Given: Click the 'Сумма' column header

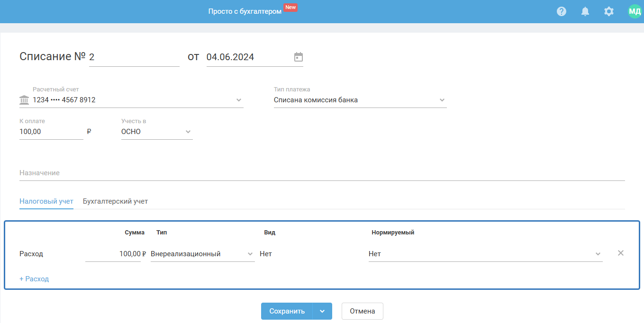Looking at the screenshot, I should 135,233.
